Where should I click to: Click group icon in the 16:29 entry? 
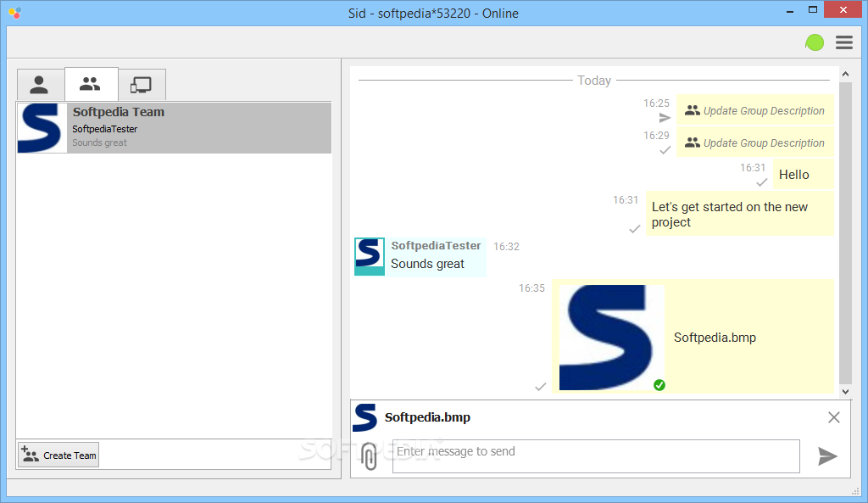(692, 143)
